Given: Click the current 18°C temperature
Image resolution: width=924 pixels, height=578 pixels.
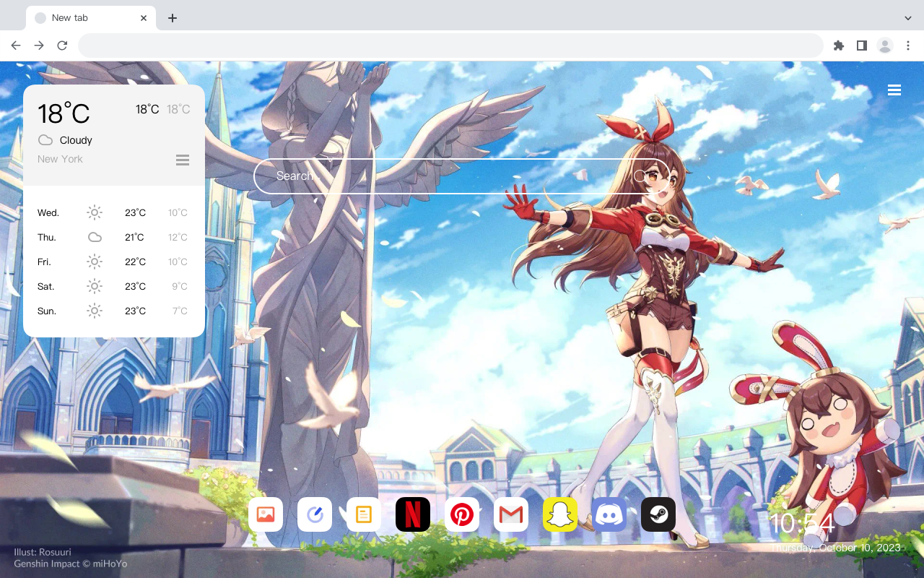Looking at the screenshot, I should click(64, 113).
